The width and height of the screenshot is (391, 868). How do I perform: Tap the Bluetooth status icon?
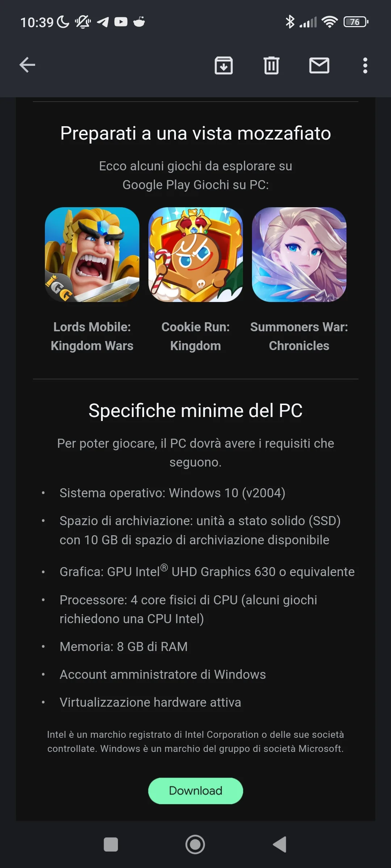click(290, 22)
